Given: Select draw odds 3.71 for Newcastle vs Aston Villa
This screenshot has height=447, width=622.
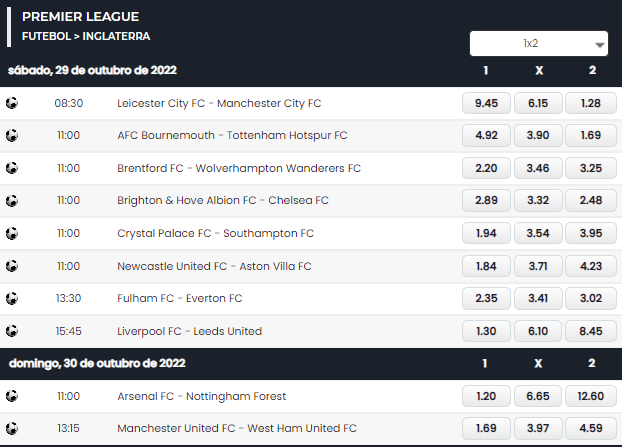Looking at the screenshot, I should pyautogui.click(x=538, y=266).
